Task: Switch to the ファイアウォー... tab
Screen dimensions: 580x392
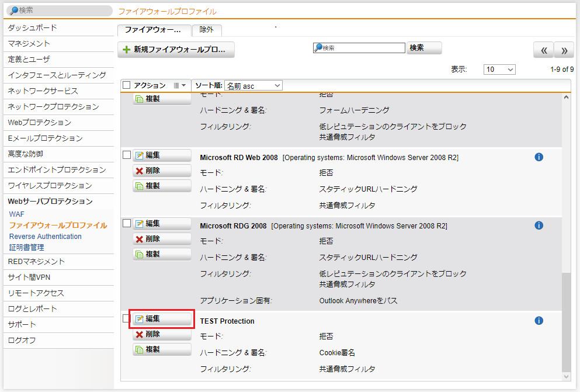Action: pos(154,30)
